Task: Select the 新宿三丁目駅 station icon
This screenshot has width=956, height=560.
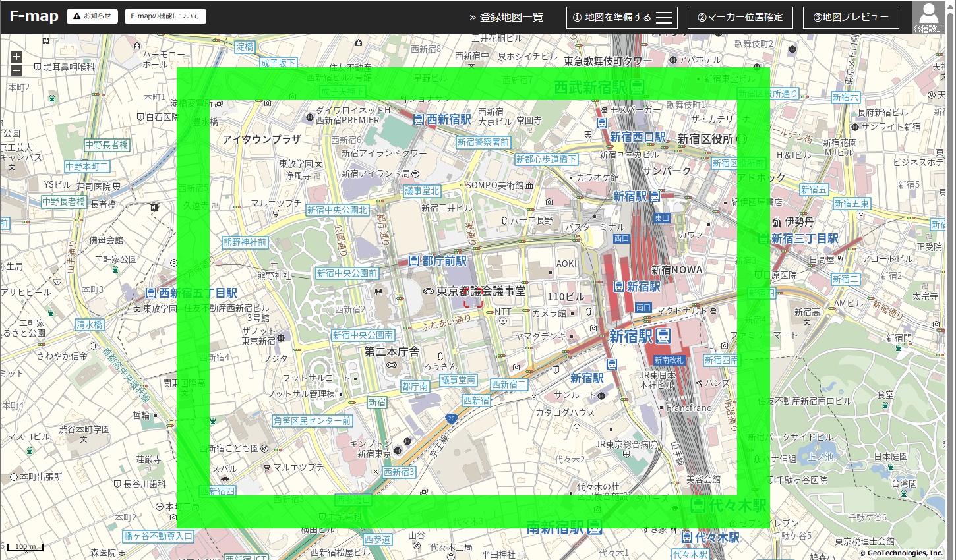Action: [x=764, y=238]
